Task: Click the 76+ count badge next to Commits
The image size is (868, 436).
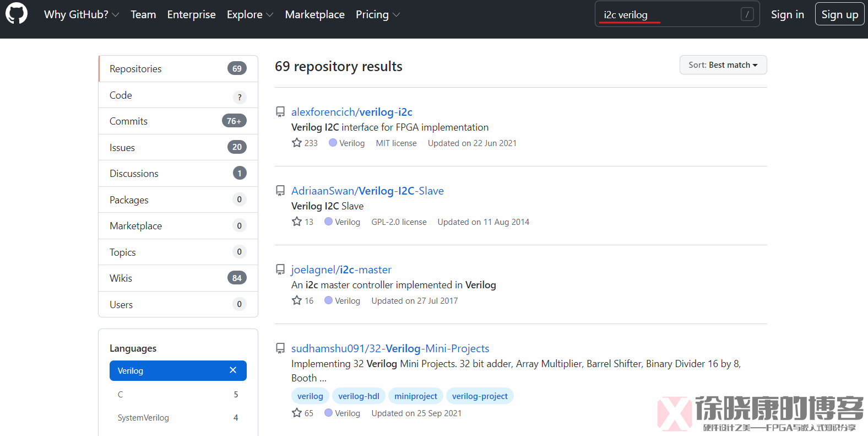Action: [234, 121]
